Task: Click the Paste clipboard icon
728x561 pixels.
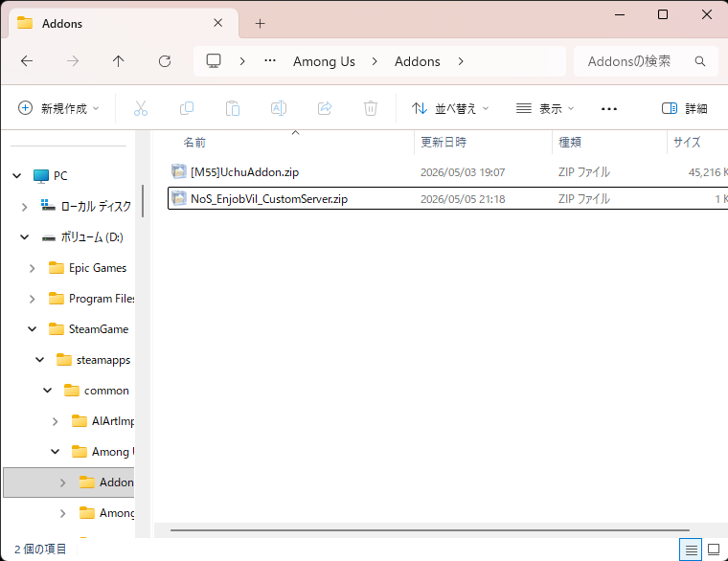Action: [232, 108]
